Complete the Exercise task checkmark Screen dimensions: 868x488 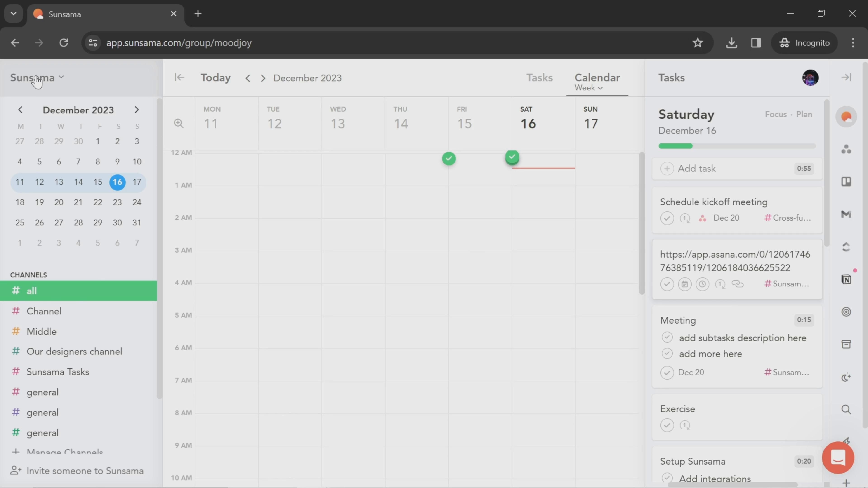667,425
